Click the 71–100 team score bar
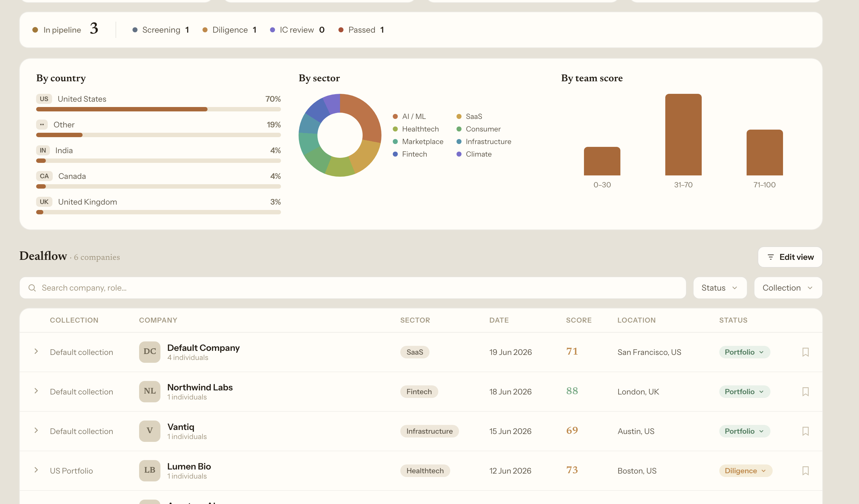 764,152
